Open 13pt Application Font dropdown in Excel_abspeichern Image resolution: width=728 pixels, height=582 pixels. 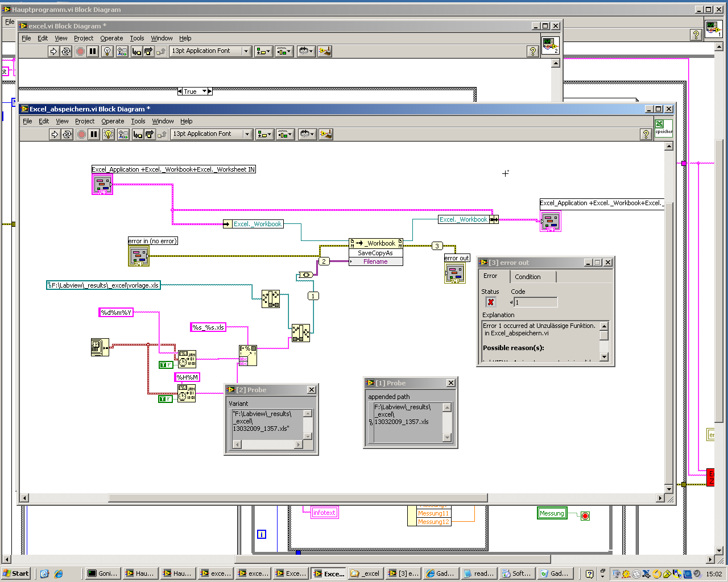pyautogui.click(x=211, y=134)
